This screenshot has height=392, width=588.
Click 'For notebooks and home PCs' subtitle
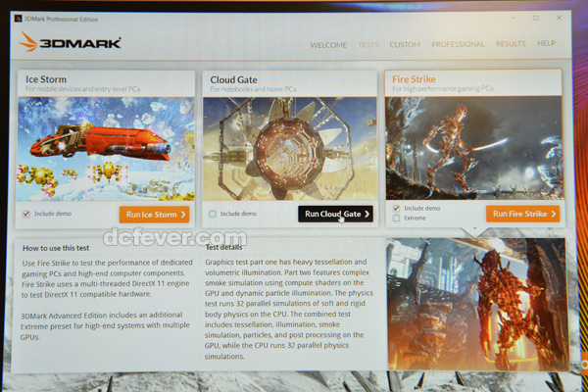[x=253, y=89]
